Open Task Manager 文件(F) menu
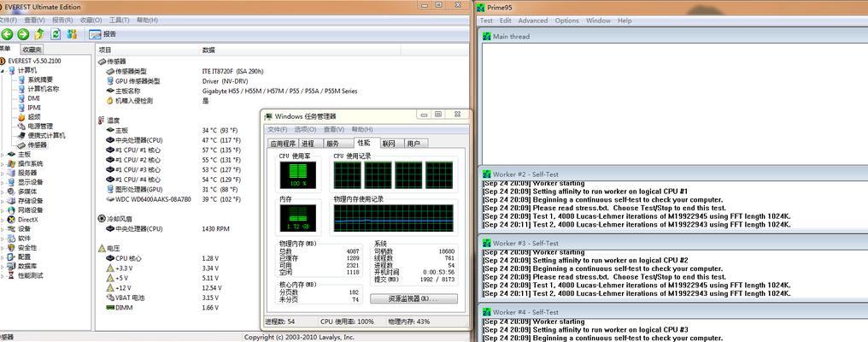Screen dimensions: 868x342 point(278,129)
